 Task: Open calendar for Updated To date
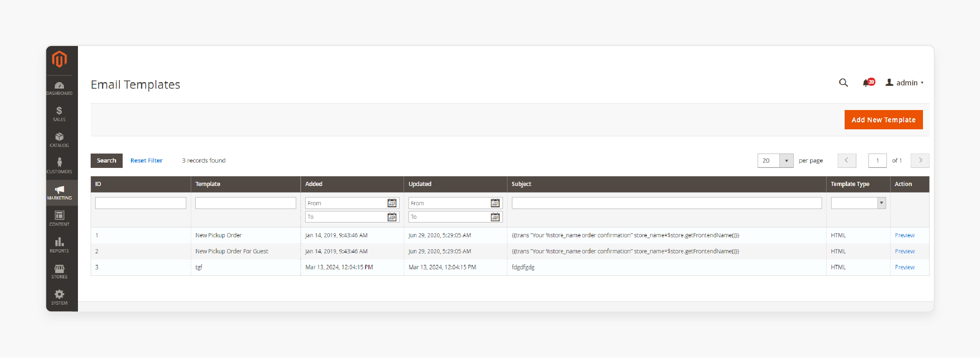point(495,217)
